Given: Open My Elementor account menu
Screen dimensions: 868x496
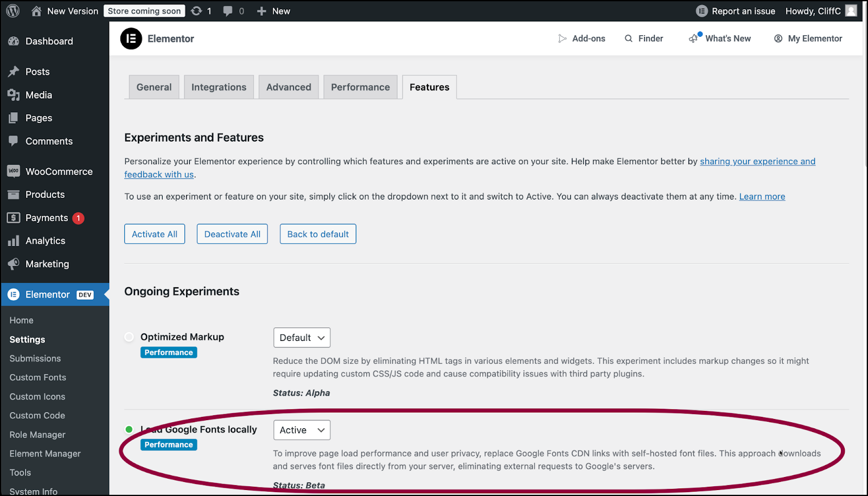Looking at the screenshot, I should [x=808, y=38].
